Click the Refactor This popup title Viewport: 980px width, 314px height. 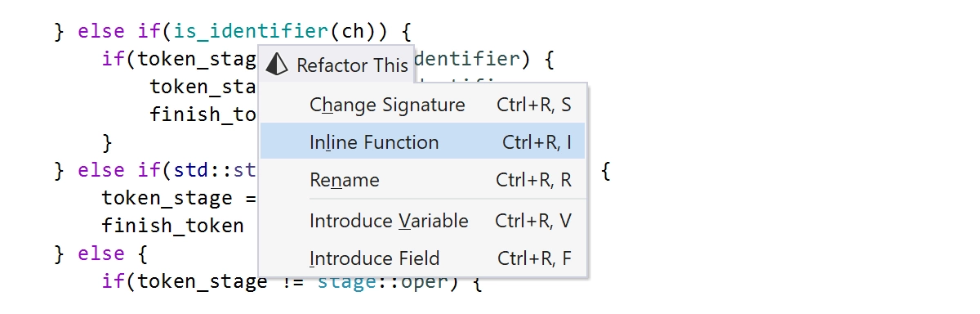tap(353, 65)
